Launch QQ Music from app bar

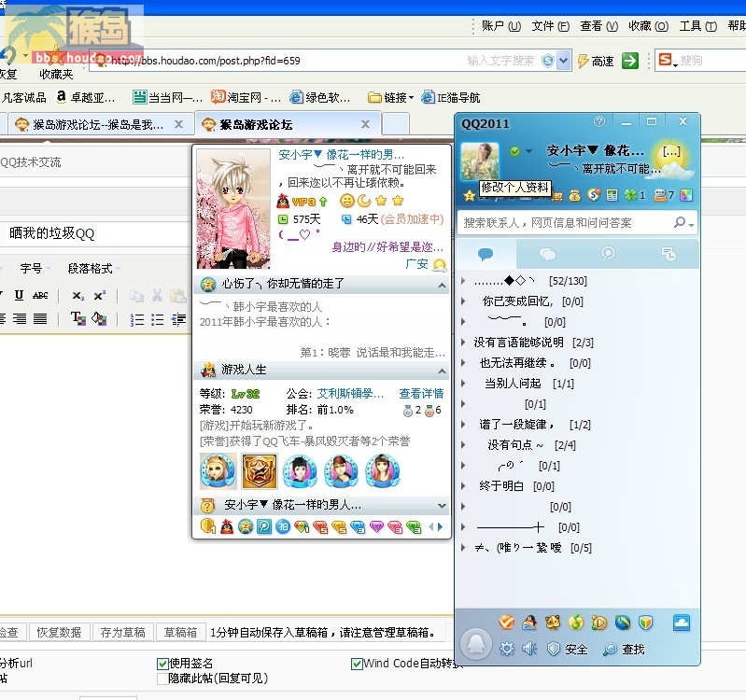click(x=576, y=623)
